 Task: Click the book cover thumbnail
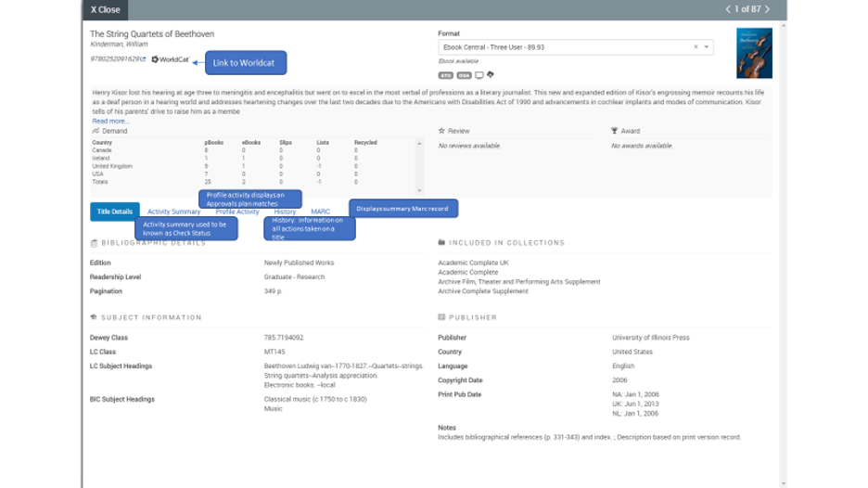coord(754,53)
